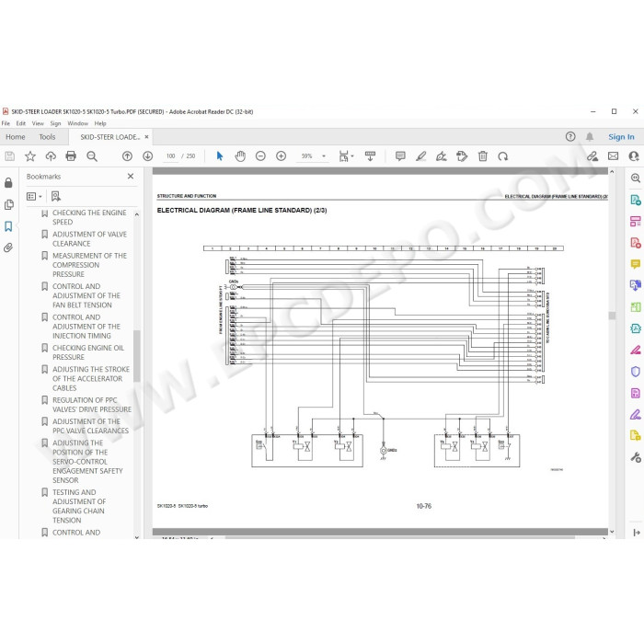Go to next page arrow
The width and height of the screenshot is (644, 644).
click(x=148, y=156)
